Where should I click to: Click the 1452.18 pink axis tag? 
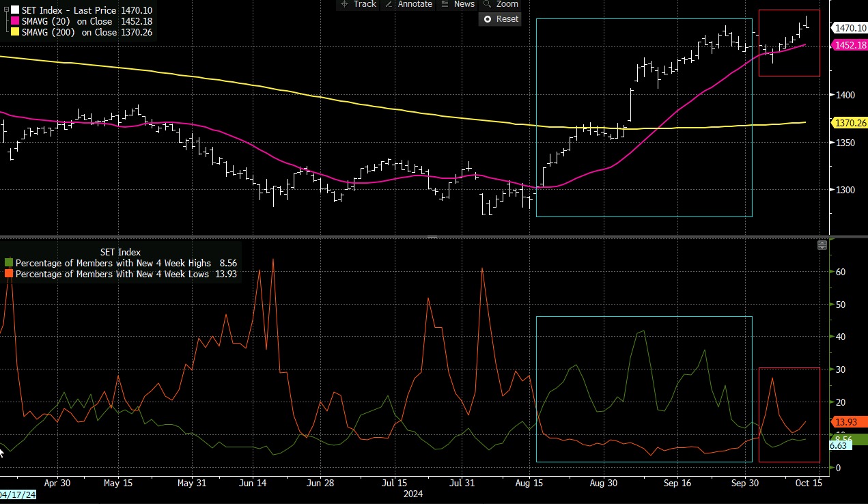click(x=850, y=45)
